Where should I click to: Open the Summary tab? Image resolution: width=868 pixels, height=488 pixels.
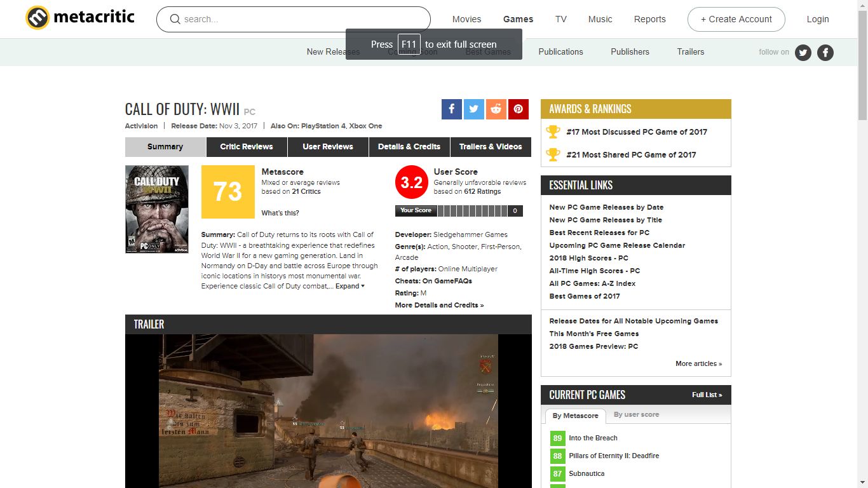[165, 147]
